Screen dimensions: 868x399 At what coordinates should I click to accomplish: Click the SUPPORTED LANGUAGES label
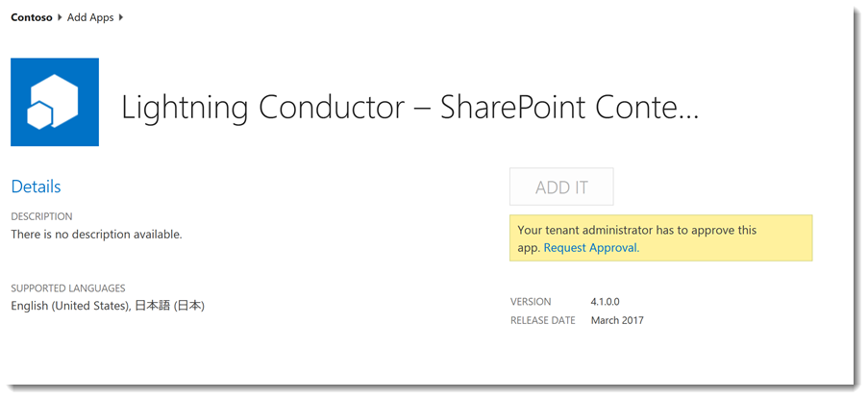(x=68, y=288)
